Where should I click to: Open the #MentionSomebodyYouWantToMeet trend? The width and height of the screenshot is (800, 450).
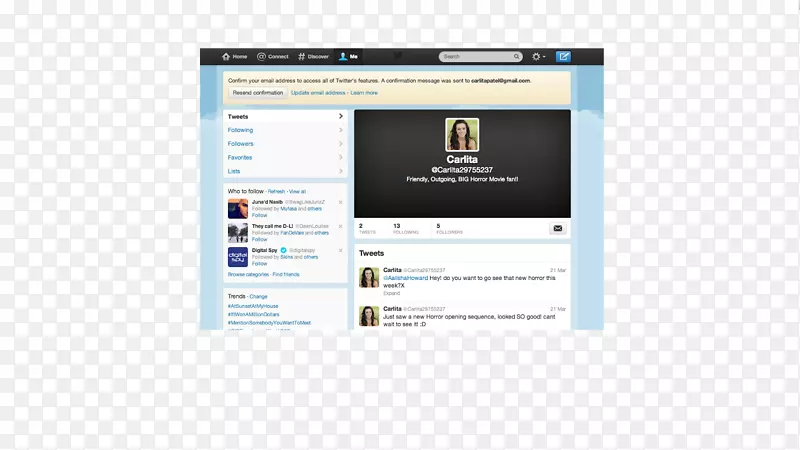[x=269, y=322]
